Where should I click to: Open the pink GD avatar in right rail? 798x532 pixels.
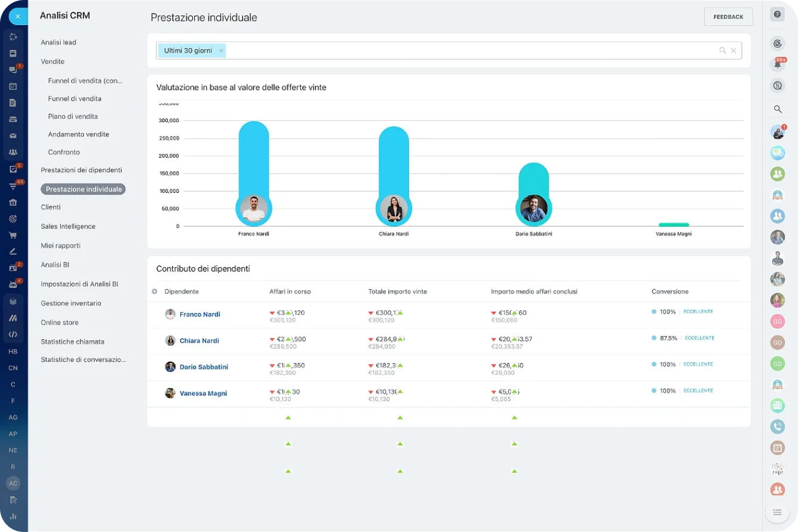point(777,321)
